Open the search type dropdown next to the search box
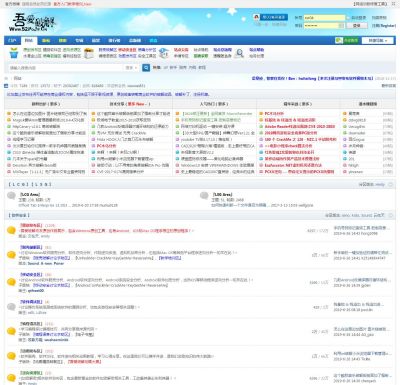This screenshot has width=400, height=385. tap(131, 68)
